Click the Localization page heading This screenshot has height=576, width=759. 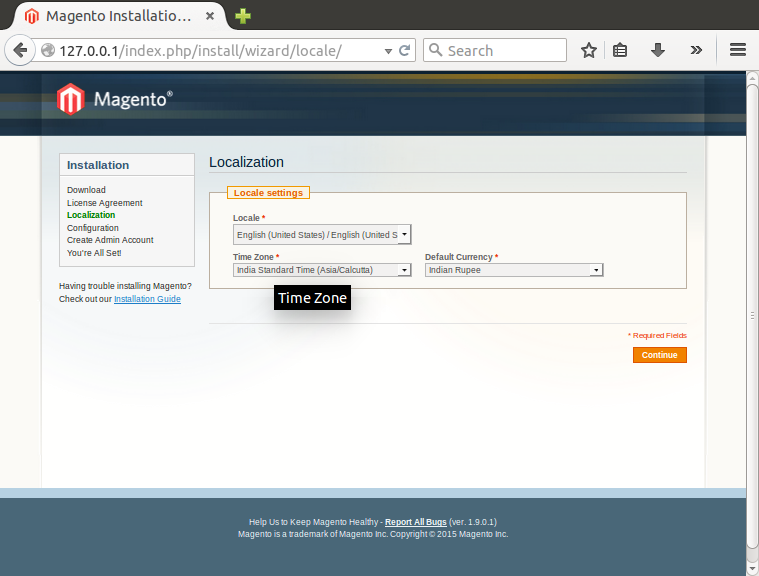click(x=246, y=162)
